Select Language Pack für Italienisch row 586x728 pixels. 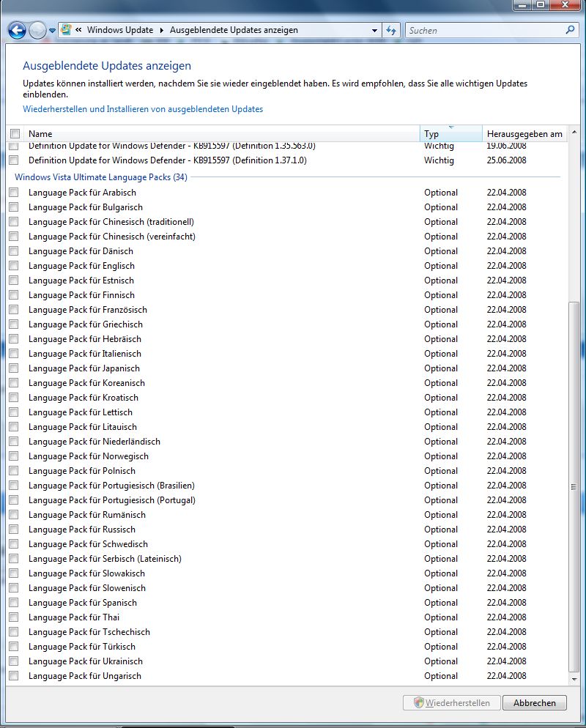(287, 354)
